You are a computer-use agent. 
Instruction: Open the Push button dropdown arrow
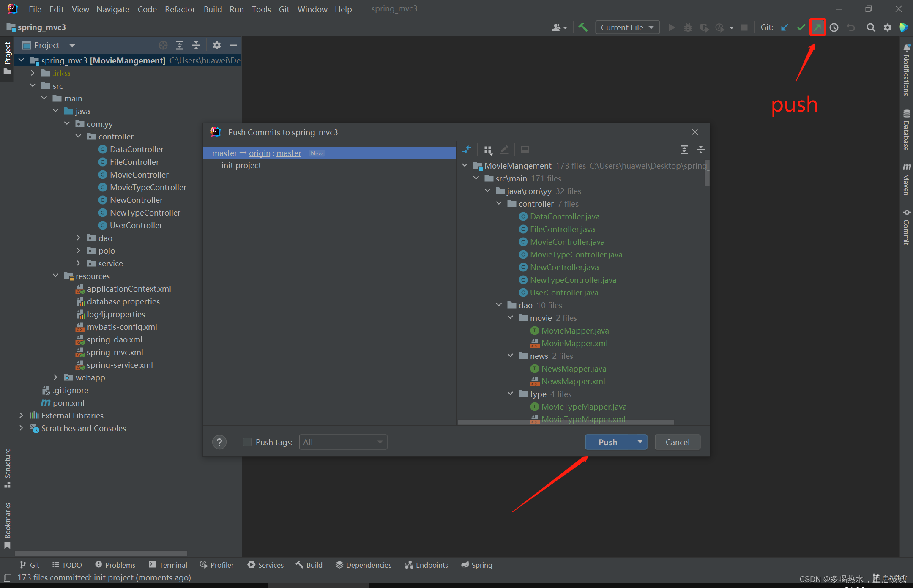(640, 442)
